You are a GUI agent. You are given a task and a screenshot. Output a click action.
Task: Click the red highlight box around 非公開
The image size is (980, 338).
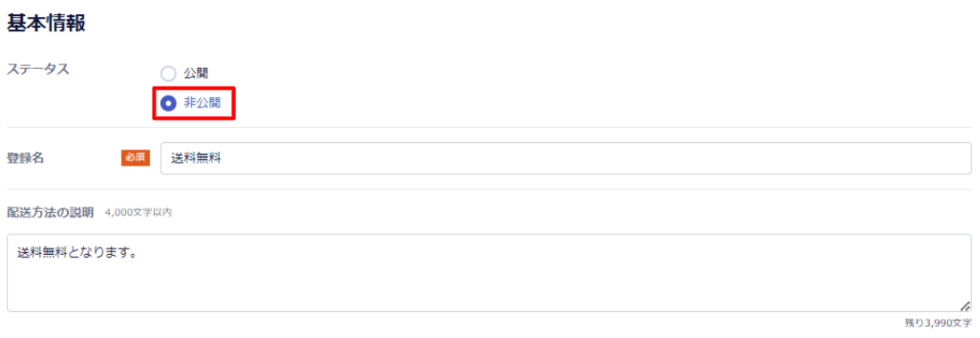[195, 104]
